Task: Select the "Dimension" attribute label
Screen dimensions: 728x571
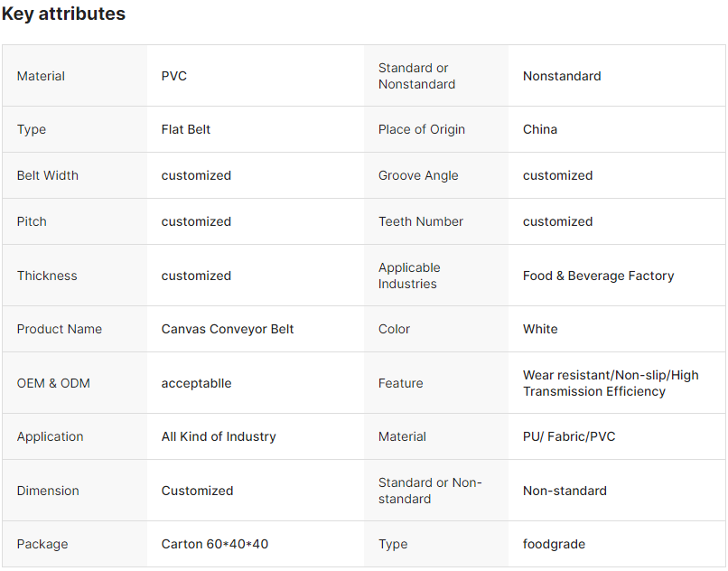Action: pyautogui.click(x=48, y=491)
